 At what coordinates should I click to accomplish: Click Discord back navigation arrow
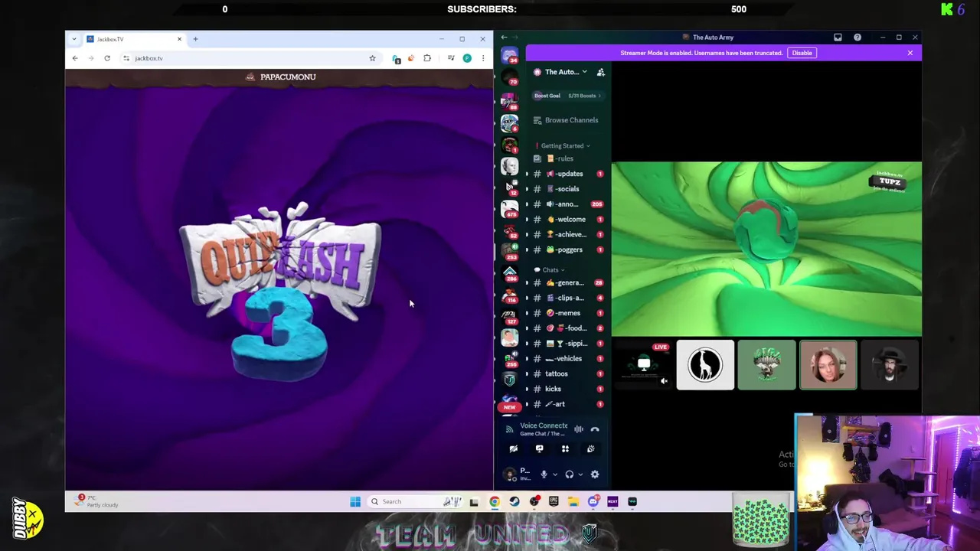(504, 37)
